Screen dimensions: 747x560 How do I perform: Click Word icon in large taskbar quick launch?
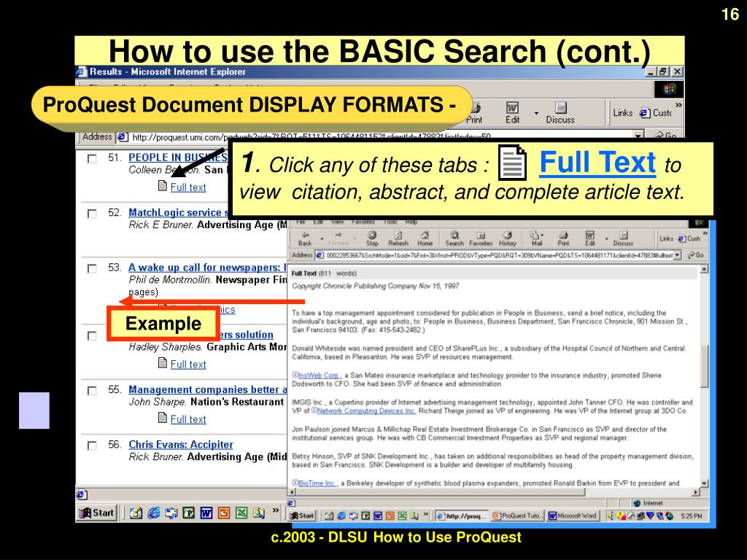point(206,513)
